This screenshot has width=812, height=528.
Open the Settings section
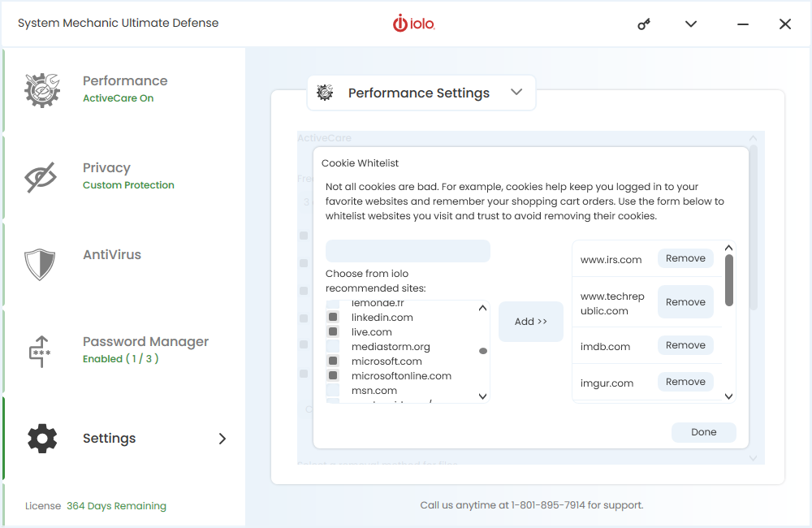coord(124,439)
